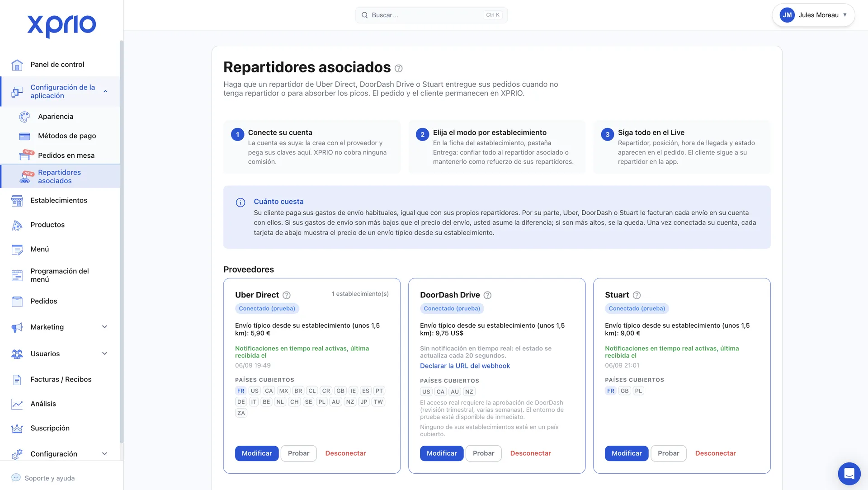Click help icon next to Stuart
The width and height of the screenshot is (868, 490).
pyautogui.click(x=637, y=295)
